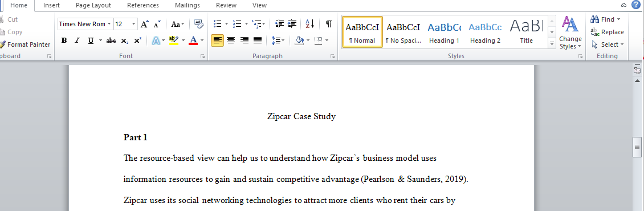Select Justify alignment

(x=258, y=40)
